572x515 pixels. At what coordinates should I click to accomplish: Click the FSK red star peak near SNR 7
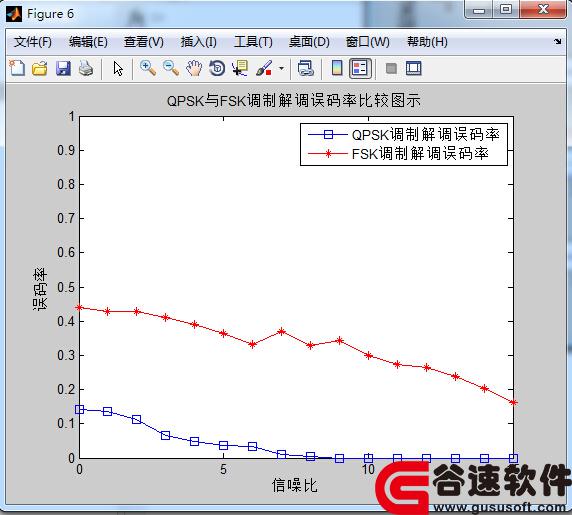(x=281, y=332)
